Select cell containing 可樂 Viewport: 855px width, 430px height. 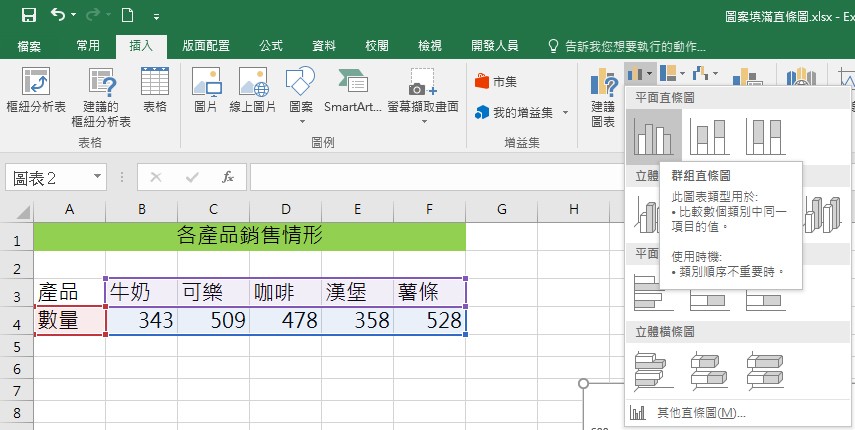pyautogui.click(x=214, y=293)
